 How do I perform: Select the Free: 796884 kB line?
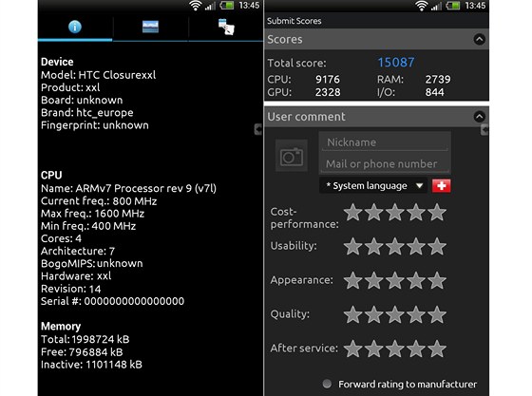coord(82,352)
